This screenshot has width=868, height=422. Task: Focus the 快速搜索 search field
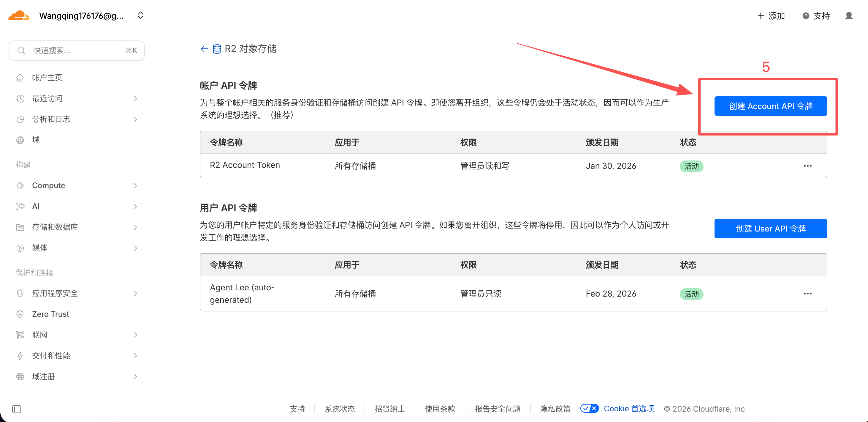coord(77,51)
